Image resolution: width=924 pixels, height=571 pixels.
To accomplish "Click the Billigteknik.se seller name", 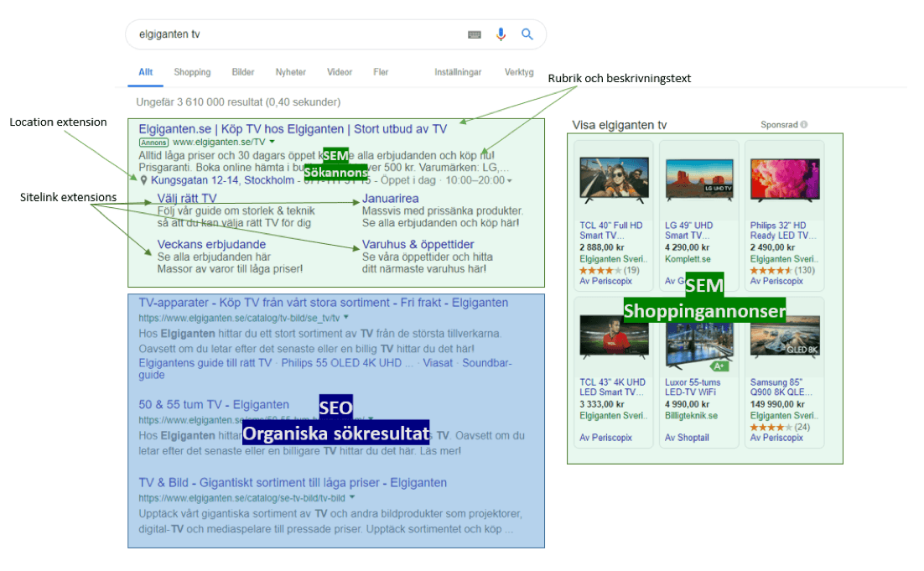I will (691, 416).
